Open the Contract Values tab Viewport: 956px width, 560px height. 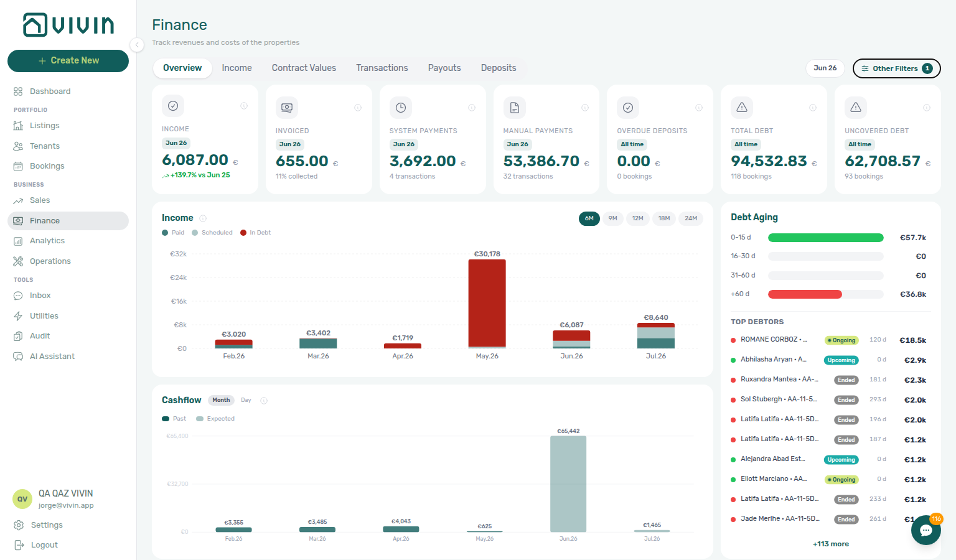coord(304,68)
